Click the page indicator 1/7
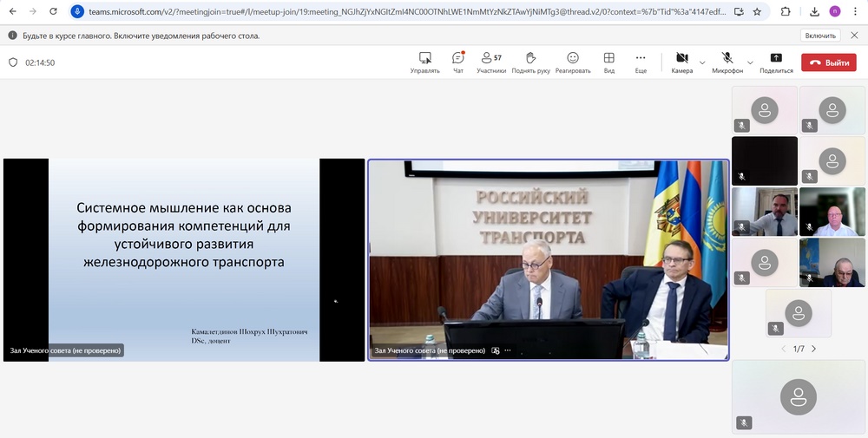 click(x=799, y=349)
